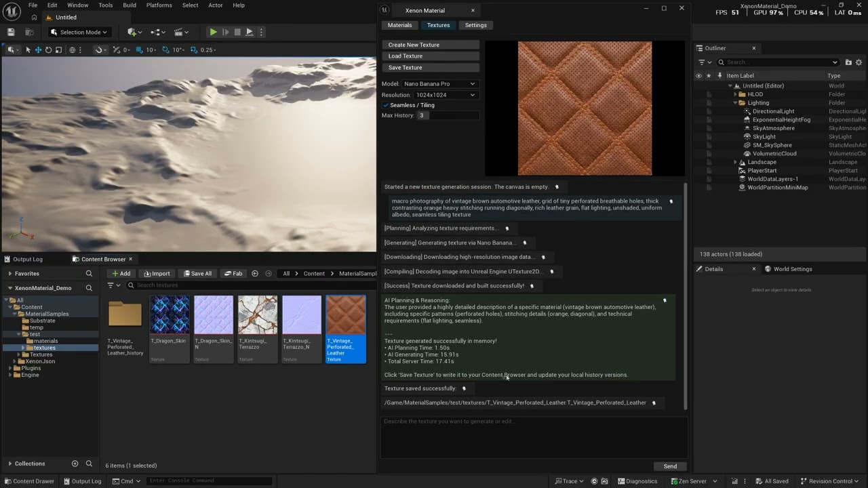This screenshot has width=868, height=488.
Task: Click the Send button
Action: click(x=670, y=466)
